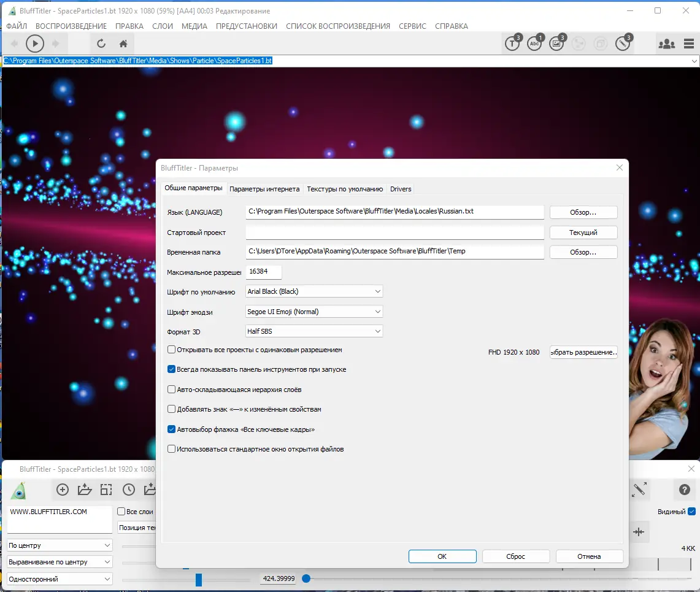Open the Шрифт по умолчанию dropdown
Image resolution: width=700 pixels, height=592 pixels.
[314, 291]
